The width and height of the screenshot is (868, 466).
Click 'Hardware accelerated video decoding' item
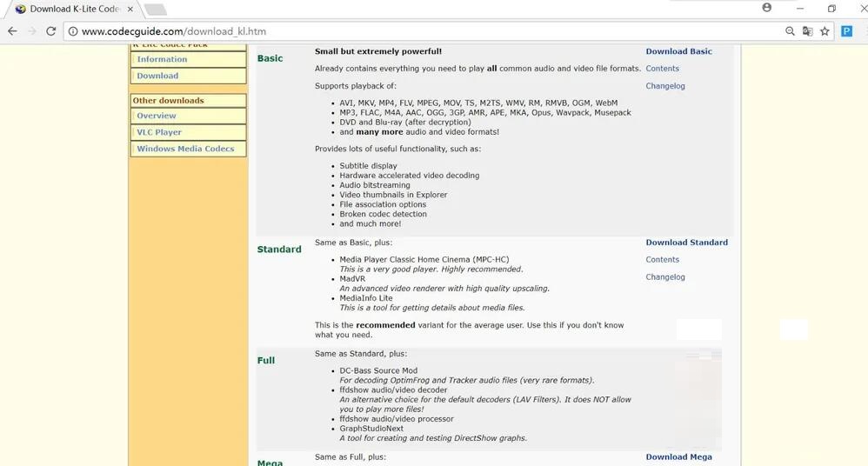pos(409,176)
